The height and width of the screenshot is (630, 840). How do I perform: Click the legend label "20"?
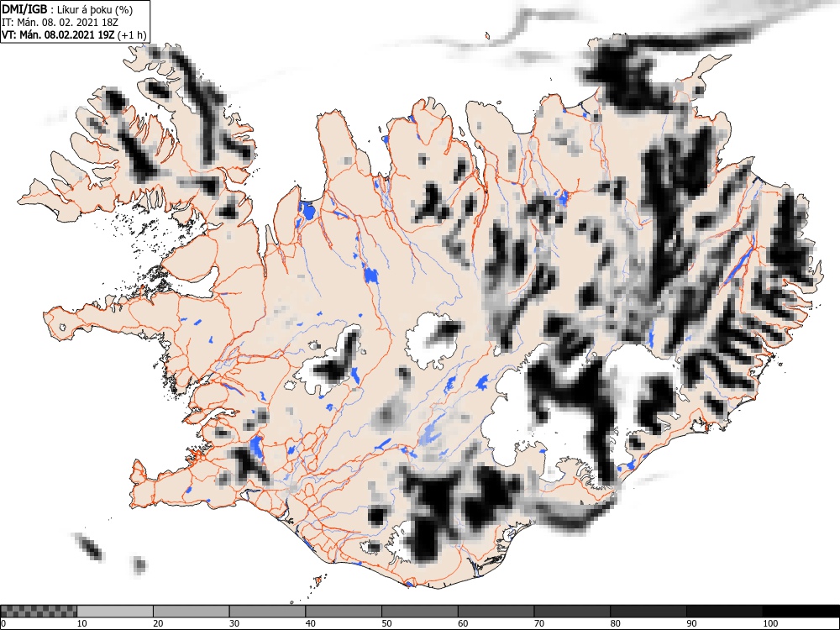click(x=158, y=623)
